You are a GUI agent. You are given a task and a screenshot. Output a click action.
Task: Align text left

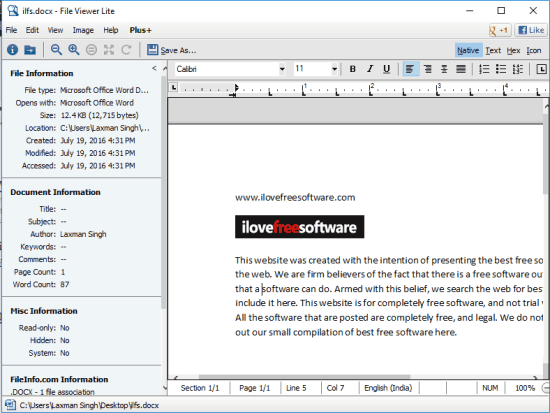410,69
